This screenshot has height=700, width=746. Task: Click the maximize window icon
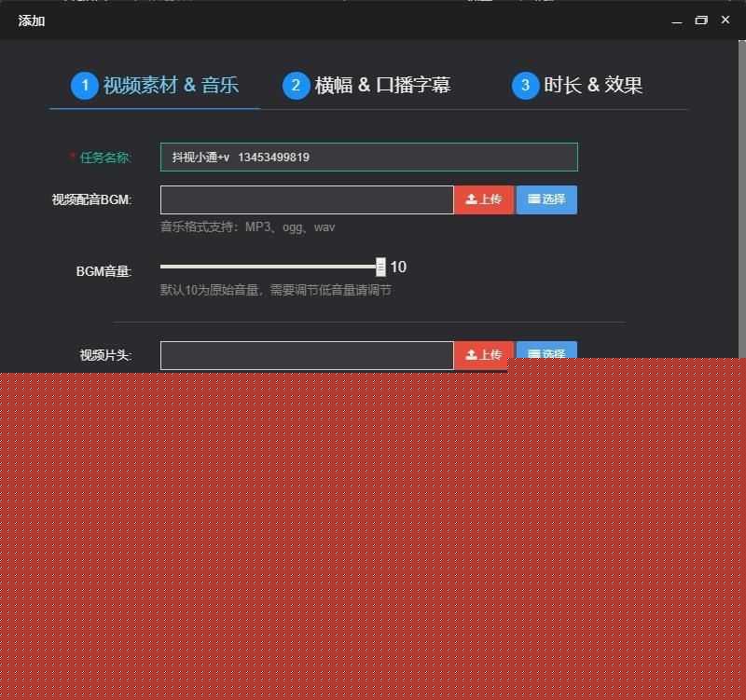(x=701, y=20)
